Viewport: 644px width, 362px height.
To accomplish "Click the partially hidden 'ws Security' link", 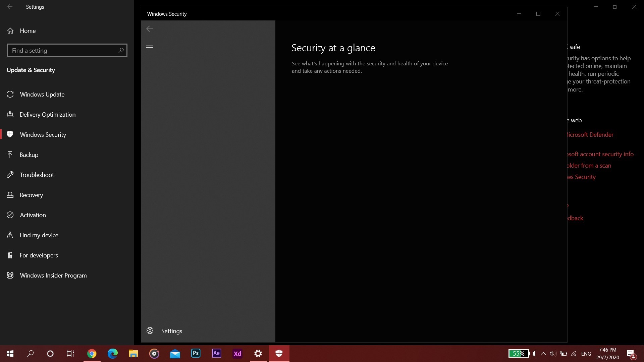I will (582, 177).
